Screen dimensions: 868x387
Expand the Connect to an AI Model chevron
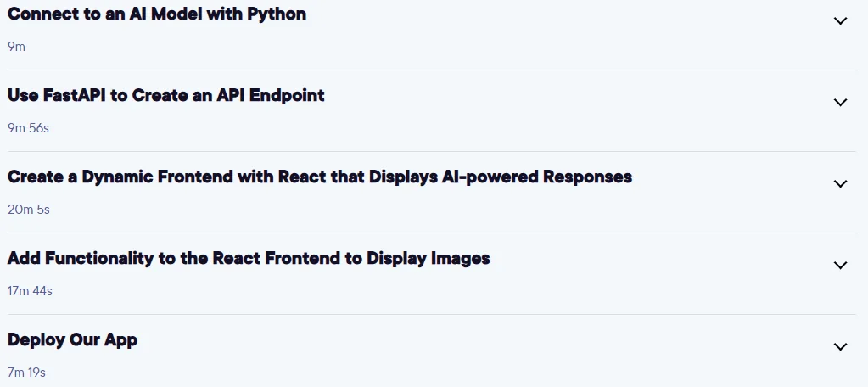click(840, 21)
